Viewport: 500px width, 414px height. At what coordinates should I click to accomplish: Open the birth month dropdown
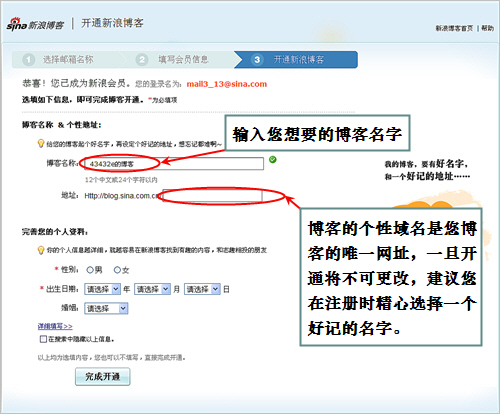coord(152,289)
